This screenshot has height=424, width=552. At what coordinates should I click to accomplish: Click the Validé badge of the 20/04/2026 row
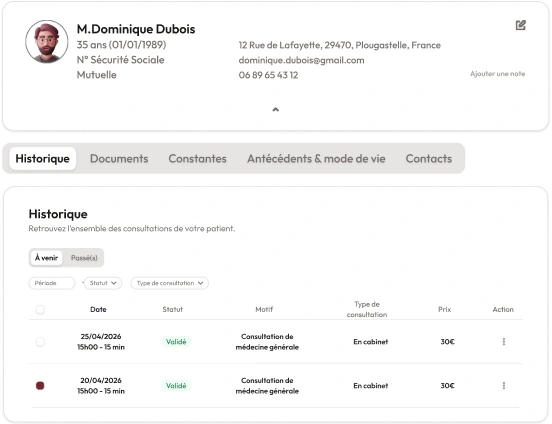tap(176, 386)
